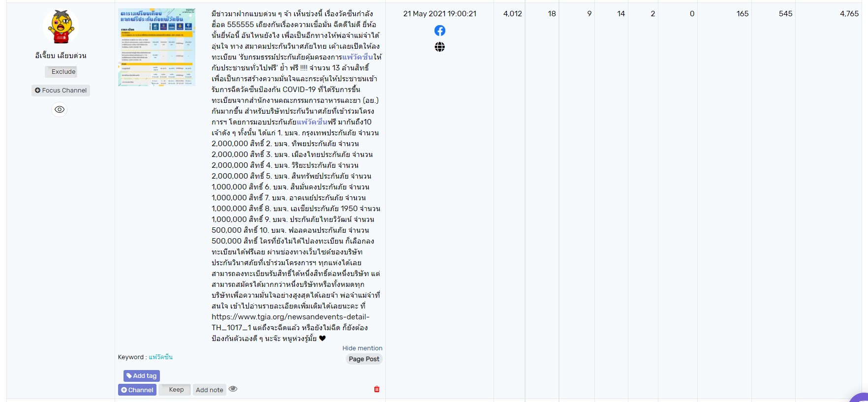Screen dimensions: 868x402
Task: Click the channel's cartoon avatar picture
Action: pos(61,27)
